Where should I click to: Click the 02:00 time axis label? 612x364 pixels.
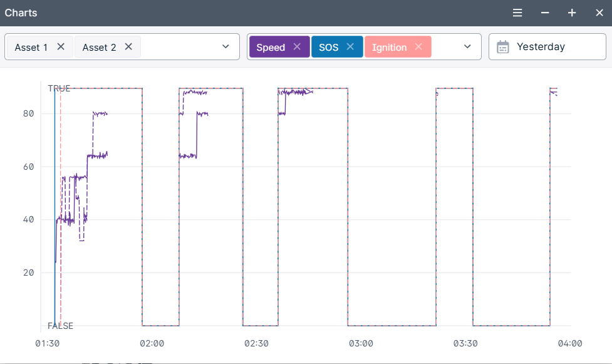coord(152,343)
